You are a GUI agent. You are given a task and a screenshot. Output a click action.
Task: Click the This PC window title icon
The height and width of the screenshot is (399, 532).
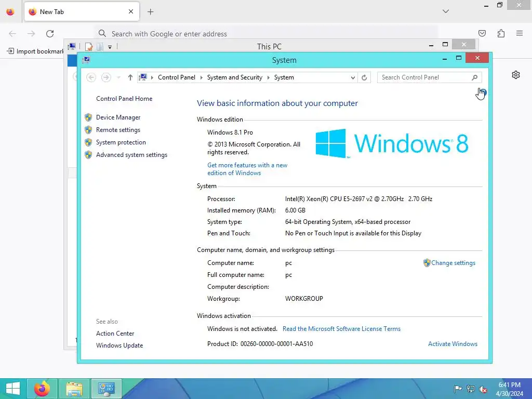(72, 46)
